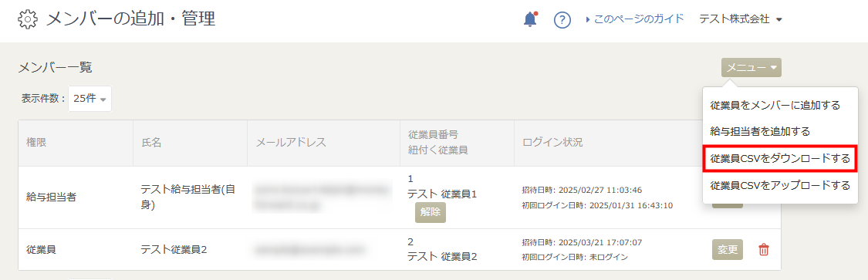Select 従業員CSVをダウンロードする option

pyautogui.click(x=780, y=159)
